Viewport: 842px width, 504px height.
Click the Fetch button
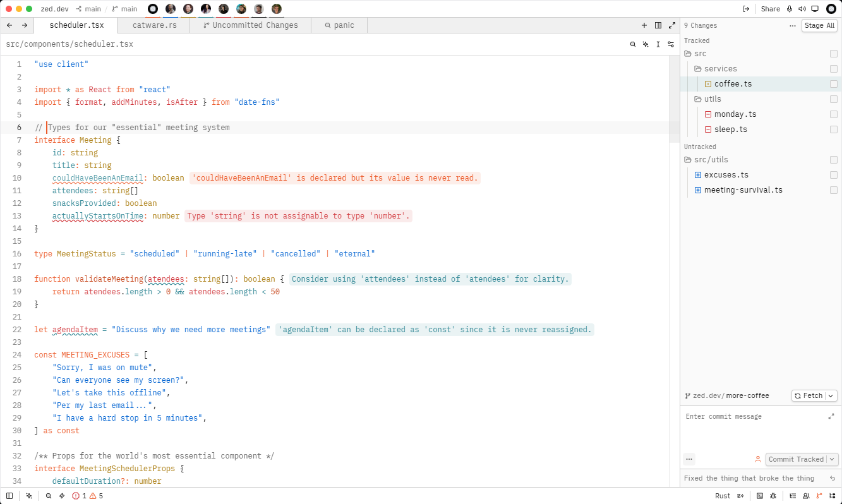coord(809,396)
